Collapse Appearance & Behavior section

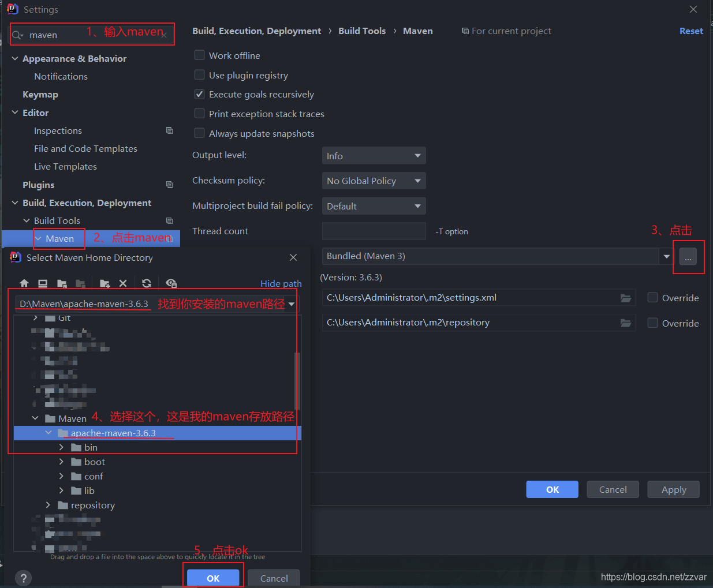15,58
